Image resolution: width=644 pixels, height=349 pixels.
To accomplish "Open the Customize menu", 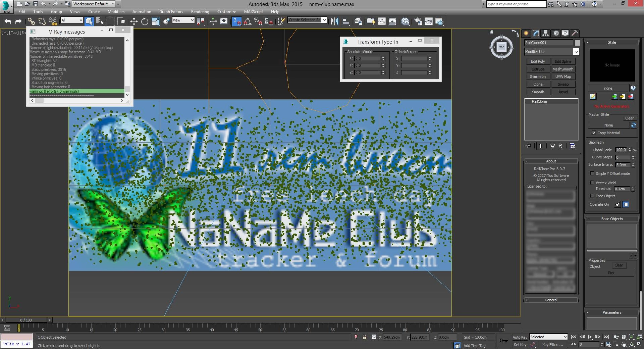I will (x=226, y=11).
